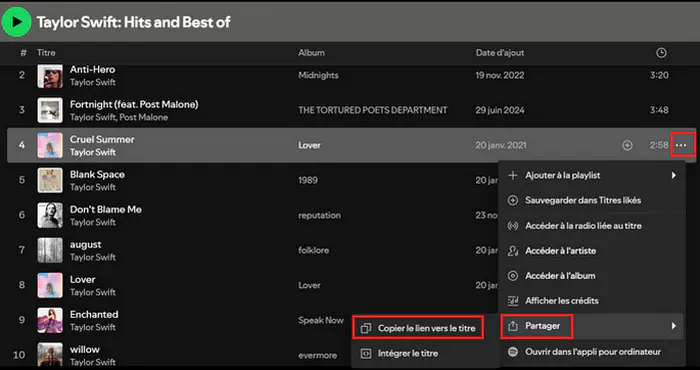Click the Spotify icon beside Ouvrir dans l'appli

[513, 352]
